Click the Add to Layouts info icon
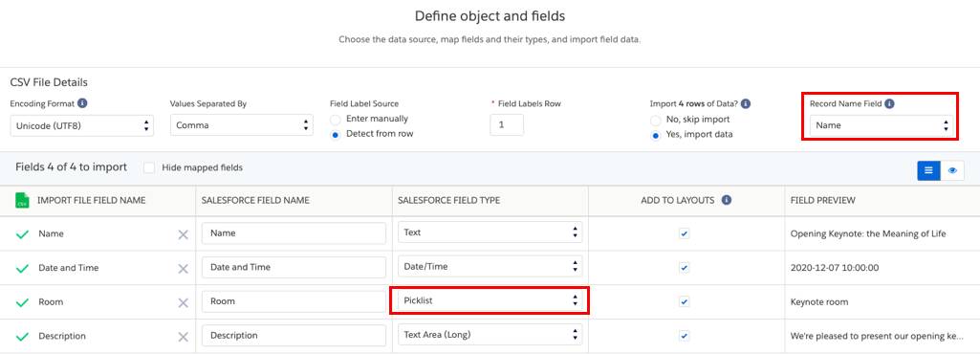The image size is (980, 354). (727, 200)
